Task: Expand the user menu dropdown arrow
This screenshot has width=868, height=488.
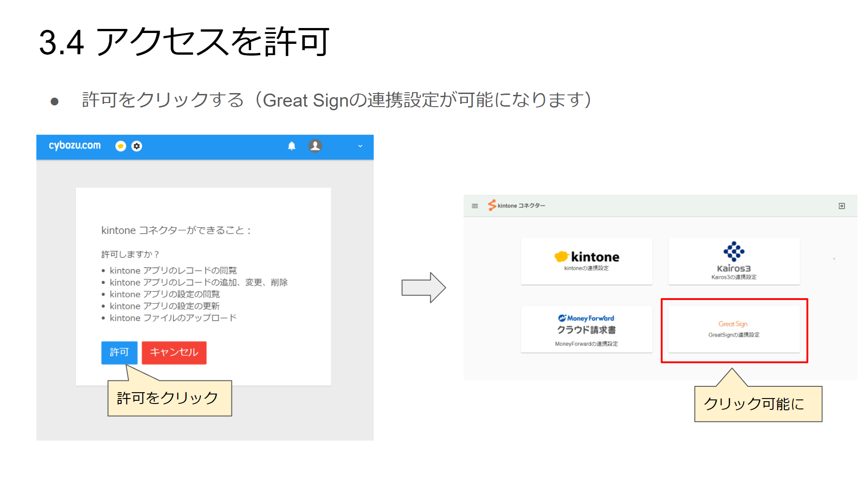Action: (360, 146)
